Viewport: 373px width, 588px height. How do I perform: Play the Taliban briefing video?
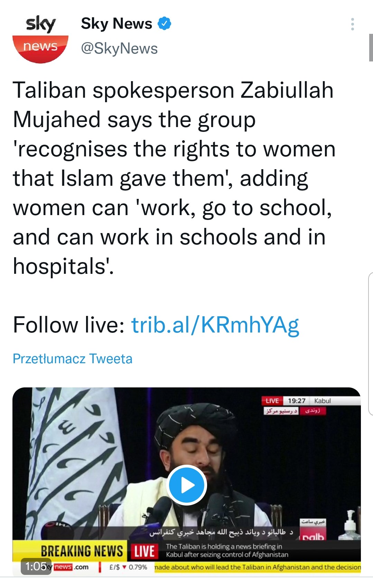187,485
